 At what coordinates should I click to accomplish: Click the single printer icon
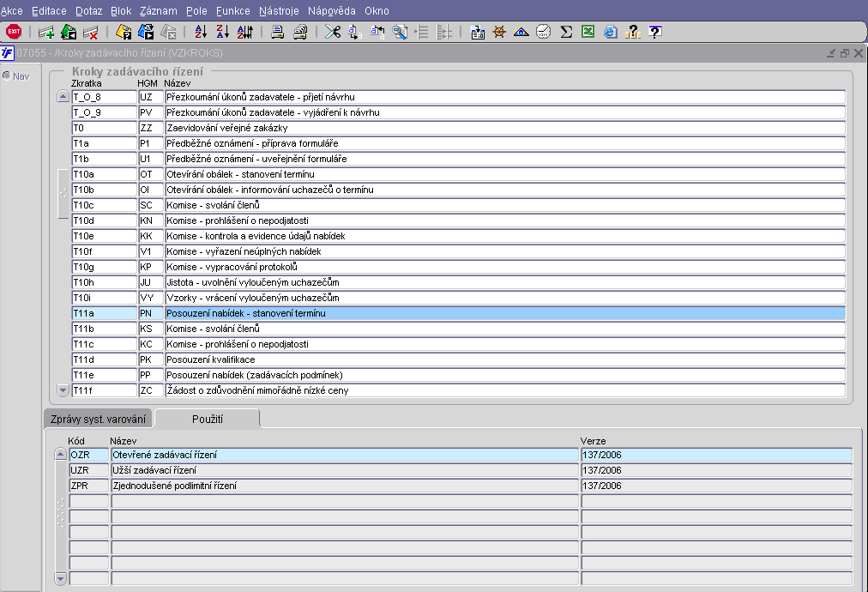(x=277, y=32)
